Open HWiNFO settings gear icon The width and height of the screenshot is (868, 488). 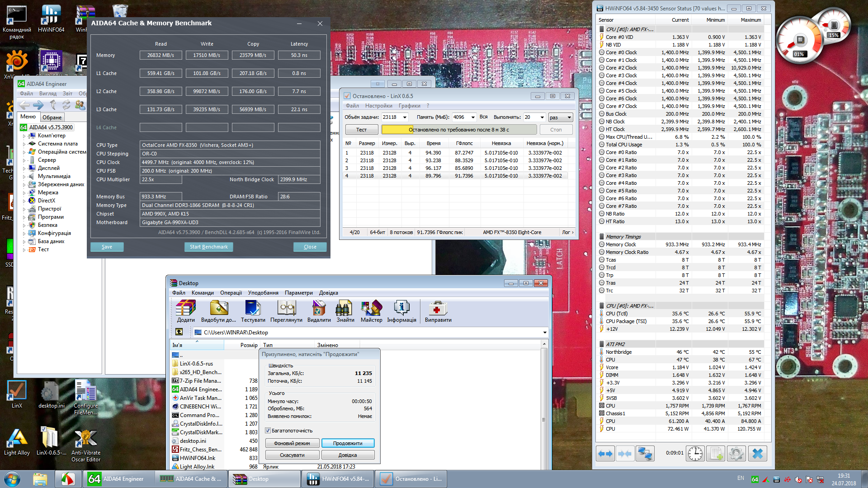click(736, 453)
